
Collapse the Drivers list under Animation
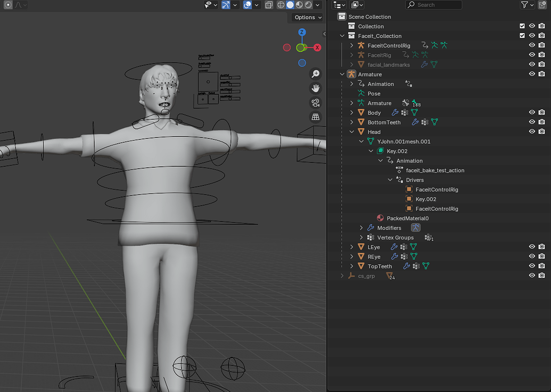390,179
